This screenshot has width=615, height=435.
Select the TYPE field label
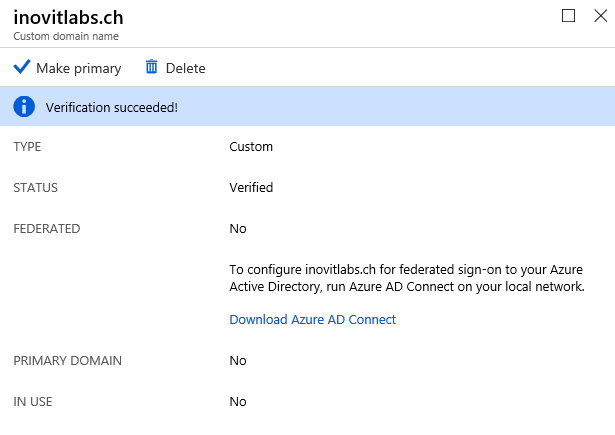(x=27, y=147)
